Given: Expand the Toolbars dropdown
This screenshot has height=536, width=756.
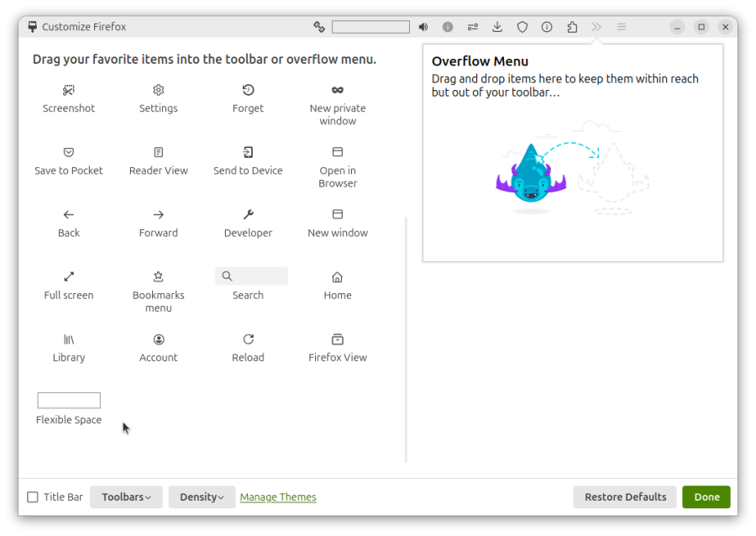Looking at the screenshot, I should pos(126,497).
